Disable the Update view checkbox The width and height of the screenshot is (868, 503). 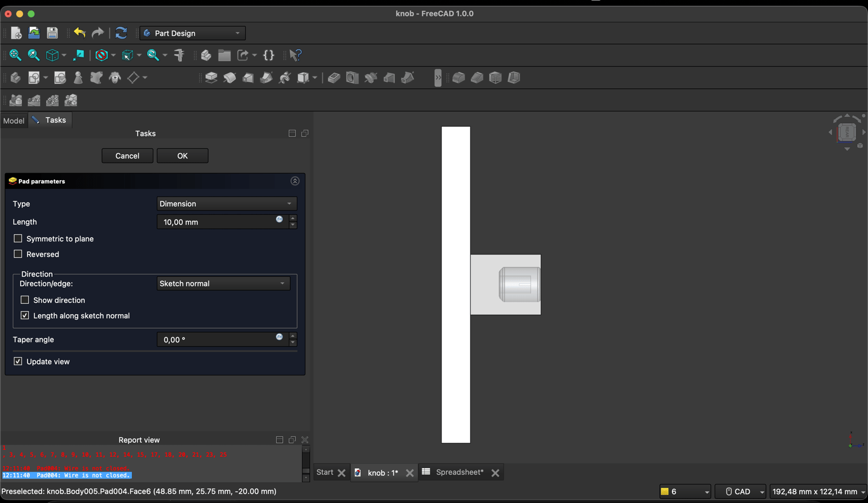point(18,361)
